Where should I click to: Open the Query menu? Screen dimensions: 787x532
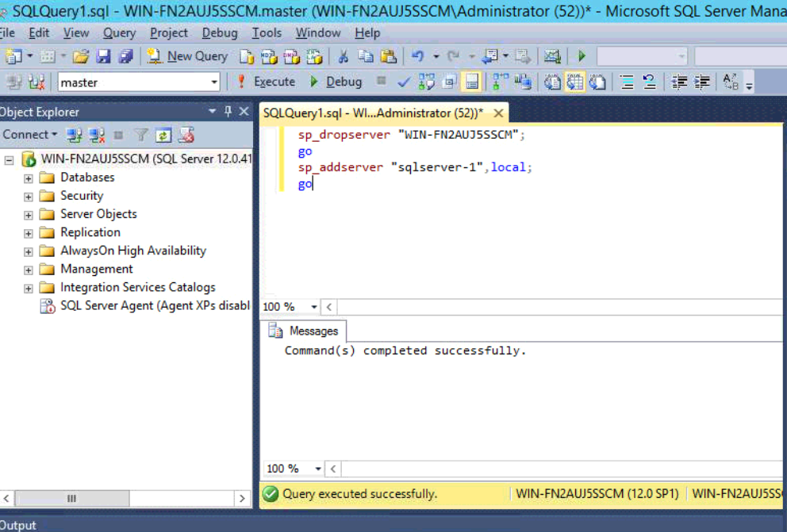pos(119,33)
